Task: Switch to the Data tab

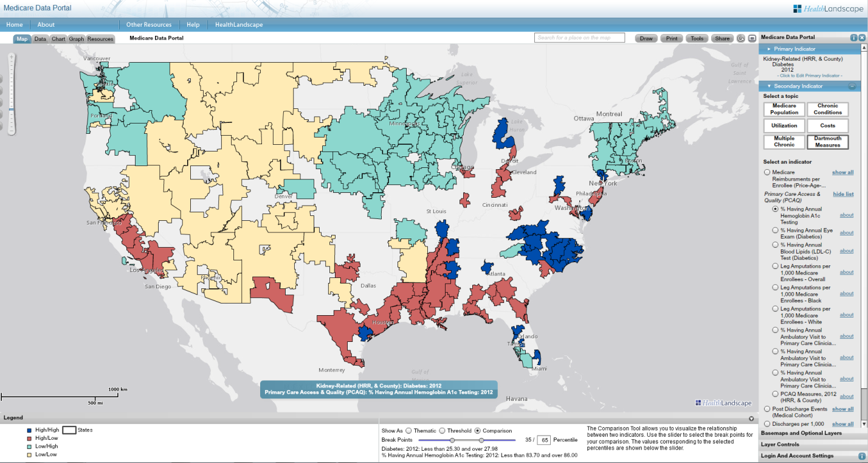Action: (x=40, y=38)
